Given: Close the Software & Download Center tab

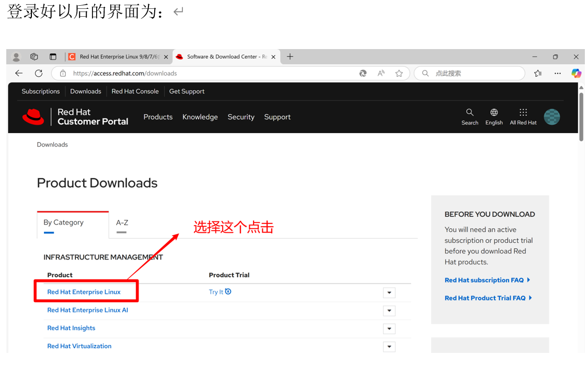Looking at the screenshot, I should tap(273, 57).
